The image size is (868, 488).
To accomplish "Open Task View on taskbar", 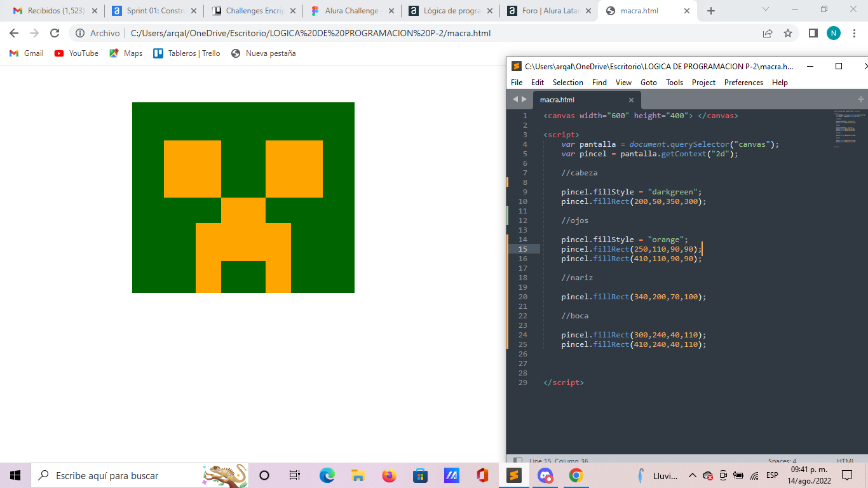I will (295, 475).
